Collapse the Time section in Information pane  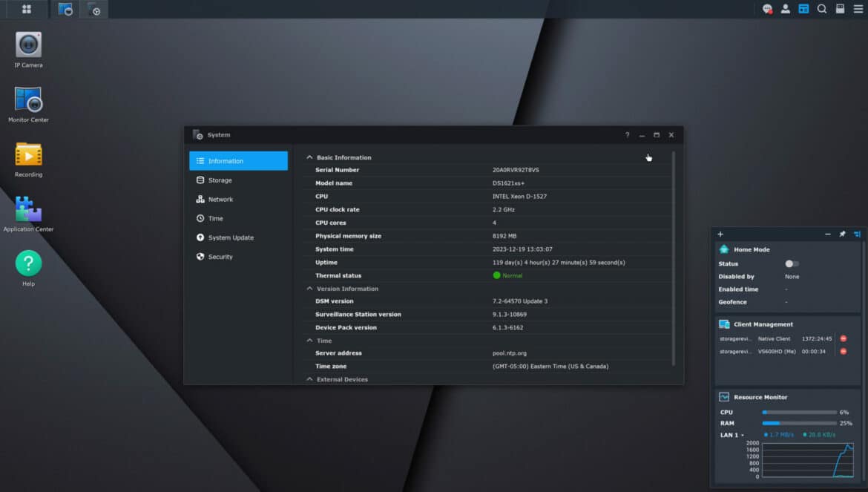tap(309, 341)
